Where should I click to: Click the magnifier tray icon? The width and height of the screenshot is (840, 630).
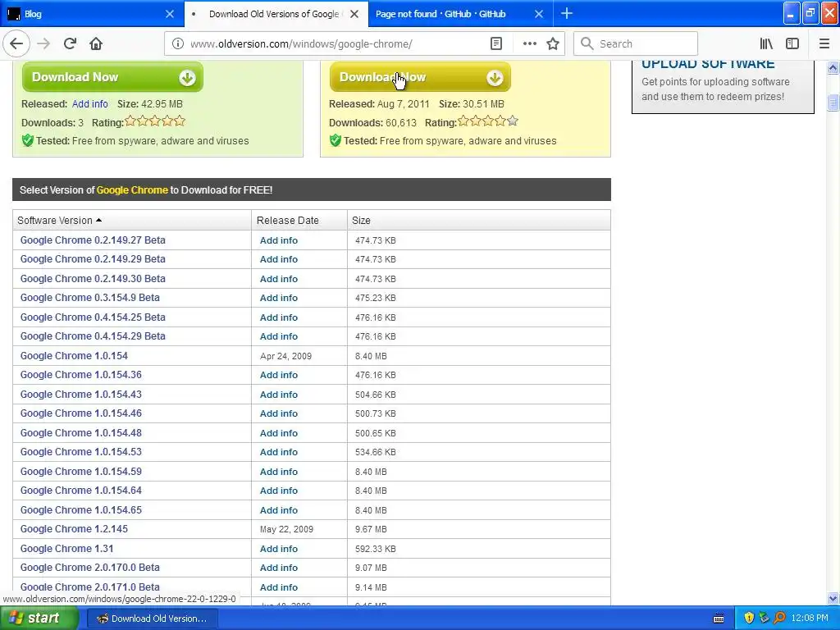click(779, 619)
